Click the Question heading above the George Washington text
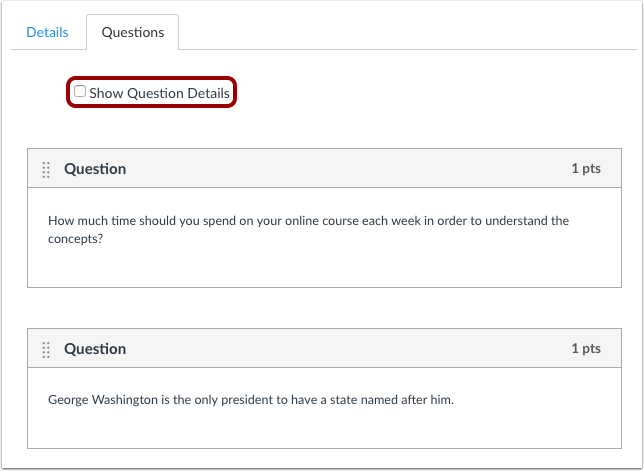Image resolution: width=644 pixels, height=471 pixels. tap(95, 349)
